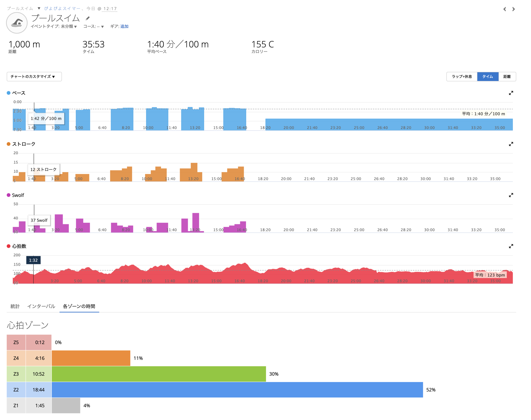Click the 10:52 Z3 time cell
Viewport: 531px width, 420px height.
(x=39, y=374)
